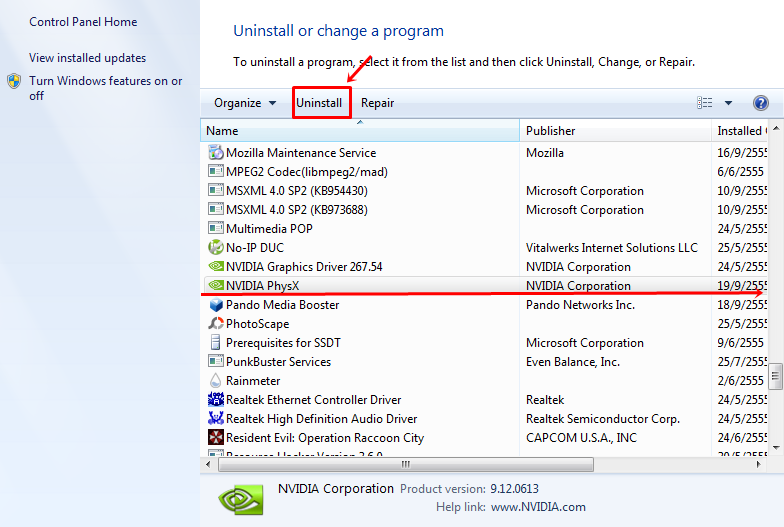Screen dimensions: 784x527
Task: Click the vertical scrollbar up arrow
Action: click(x=776, y=128)
